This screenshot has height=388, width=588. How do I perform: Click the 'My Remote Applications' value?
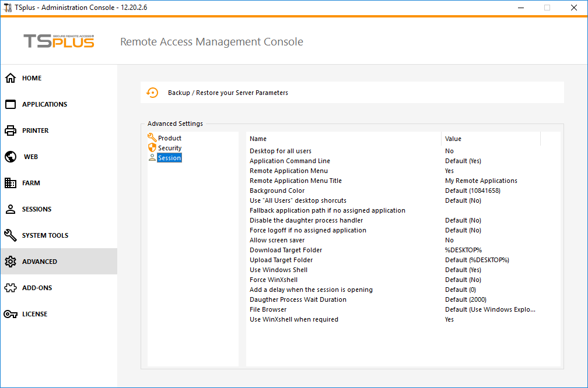481,181
